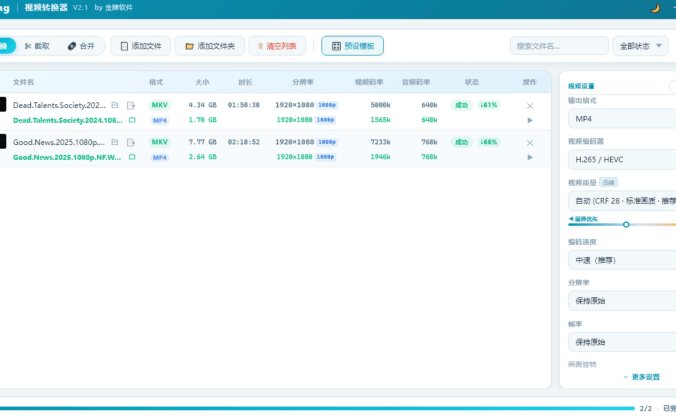Switch to the 截取 (clip) tab
The height and width of the screenshot is (418, 676).
click(37, 46)
